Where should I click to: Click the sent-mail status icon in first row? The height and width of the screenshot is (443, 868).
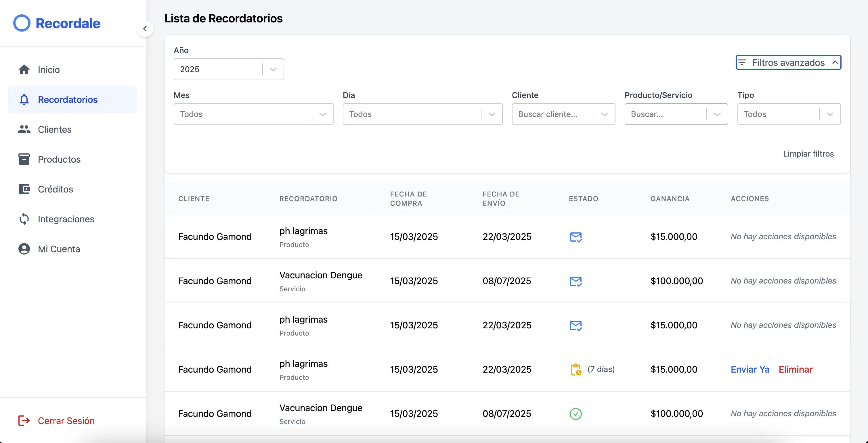coord(576,237)
